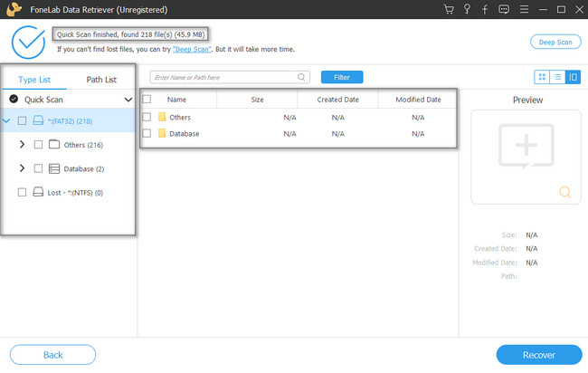Click the "Deep Scan" hyperlink in hint text

(x=192, y=49)
